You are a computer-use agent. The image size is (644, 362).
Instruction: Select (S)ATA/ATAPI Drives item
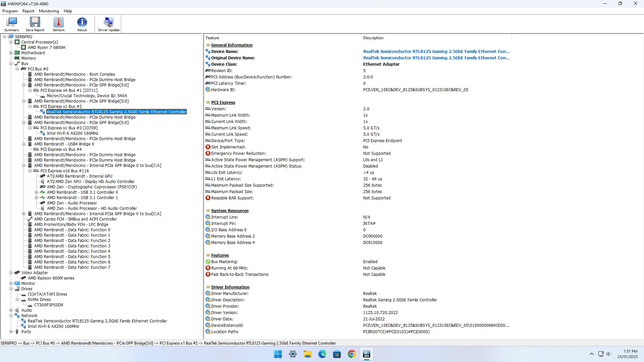(47, 294)
